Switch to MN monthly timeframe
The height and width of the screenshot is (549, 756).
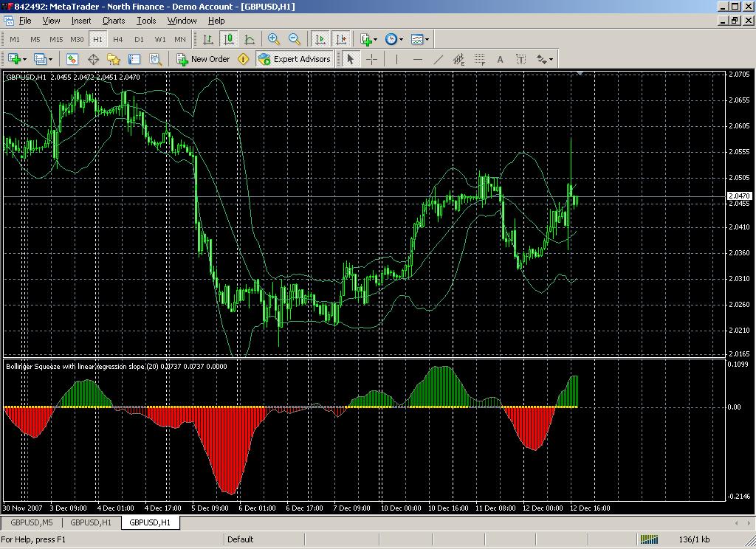pyautogui.click(x=180, y=40)
